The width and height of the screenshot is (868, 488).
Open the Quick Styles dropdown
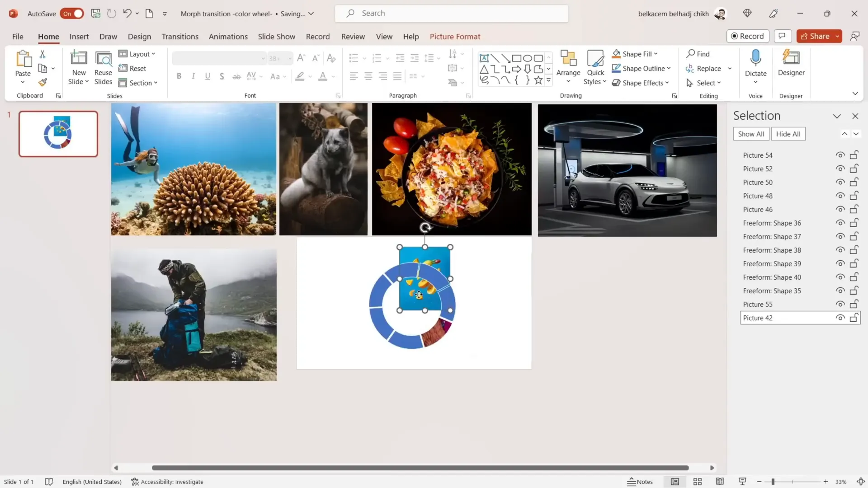595,67
